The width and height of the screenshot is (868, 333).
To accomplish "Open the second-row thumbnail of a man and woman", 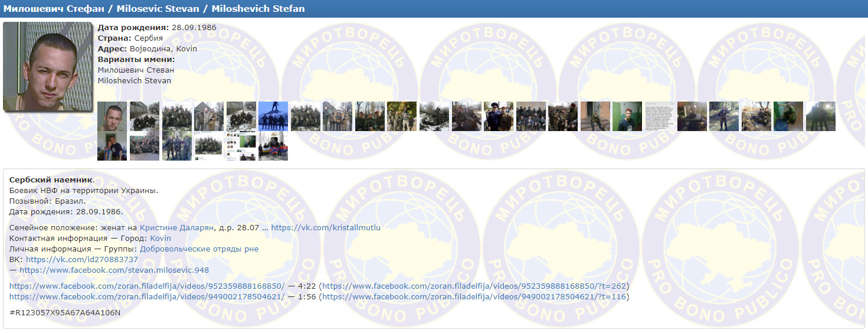I will coord(112,146).
